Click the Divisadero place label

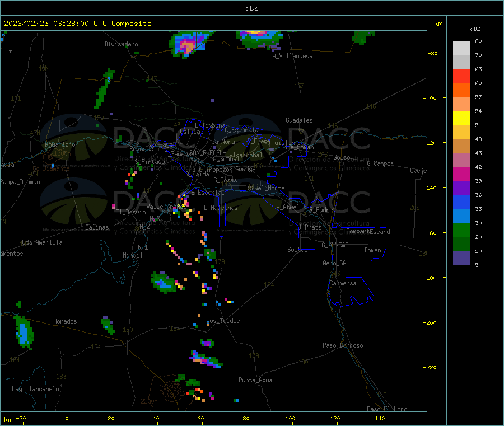pyautogui.click(x=121, y=44)
